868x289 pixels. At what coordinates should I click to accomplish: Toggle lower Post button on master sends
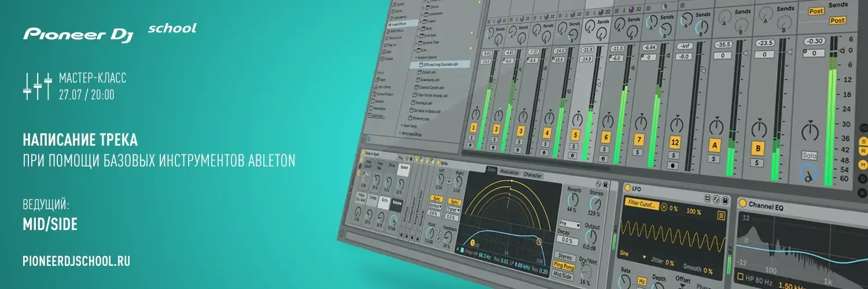pos(837,20)
